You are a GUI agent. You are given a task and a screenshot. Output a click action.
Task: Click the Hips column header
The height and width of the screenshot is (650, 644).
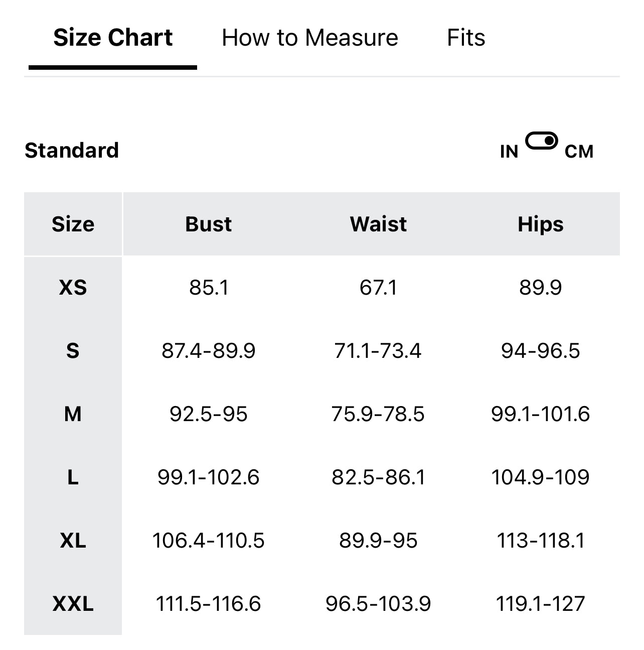click(540, 224)
